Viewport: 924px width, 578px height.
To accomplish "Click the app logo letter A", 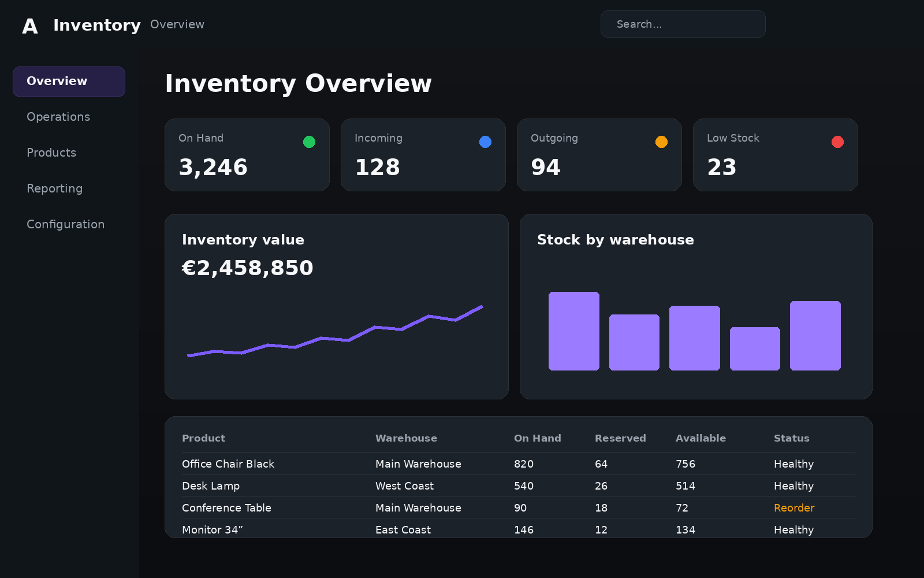I will pyautogui.click(x=30, y=26).
